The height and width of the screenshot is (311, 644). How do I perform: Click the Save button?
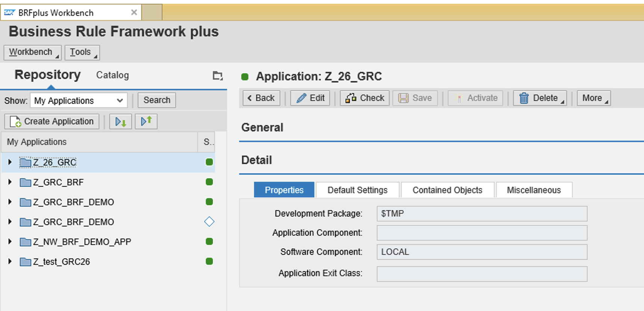[415, 98]
